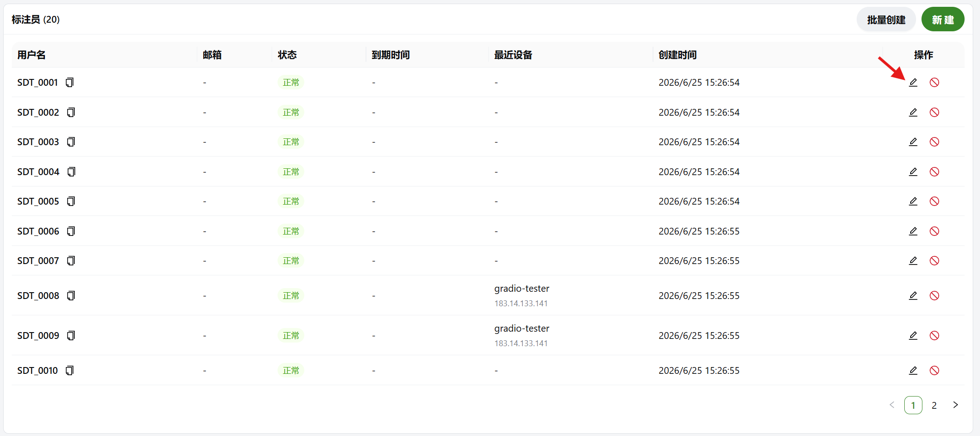
Task: Disable the SDT_0009 account
Action: click(934, 335)
